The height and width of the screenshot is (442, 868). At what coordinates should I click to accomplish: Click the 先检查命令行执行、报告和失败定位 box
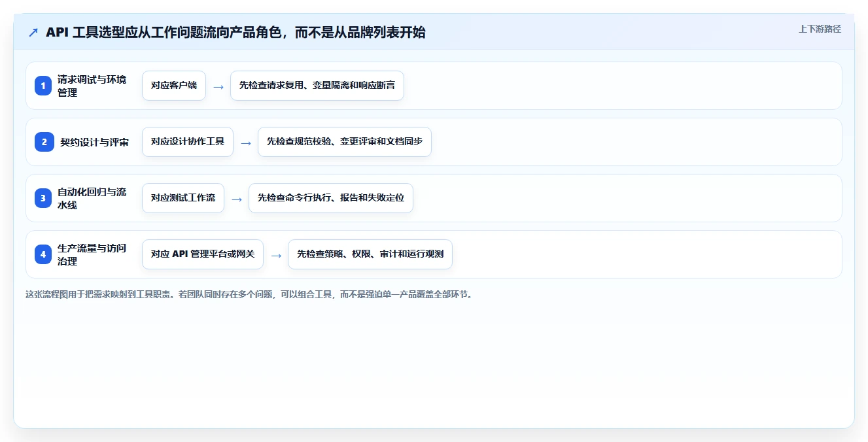331,198
